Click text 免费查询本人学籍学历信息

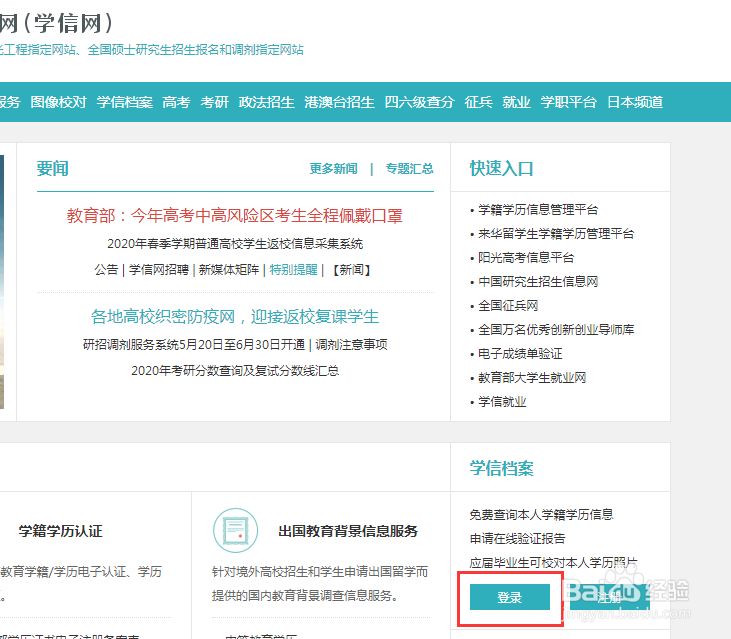(541, 515)
